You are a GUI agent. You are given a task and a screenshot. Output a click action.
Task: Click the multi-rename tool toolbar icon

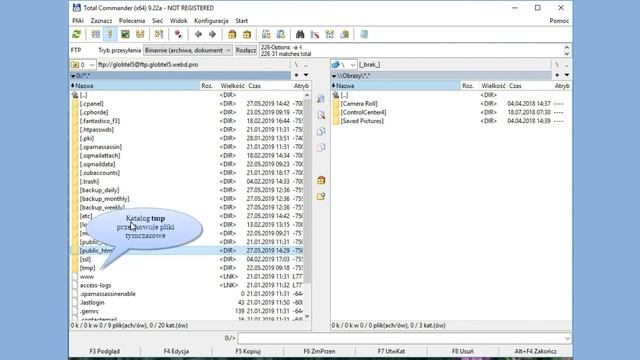[x=315, y=34]
